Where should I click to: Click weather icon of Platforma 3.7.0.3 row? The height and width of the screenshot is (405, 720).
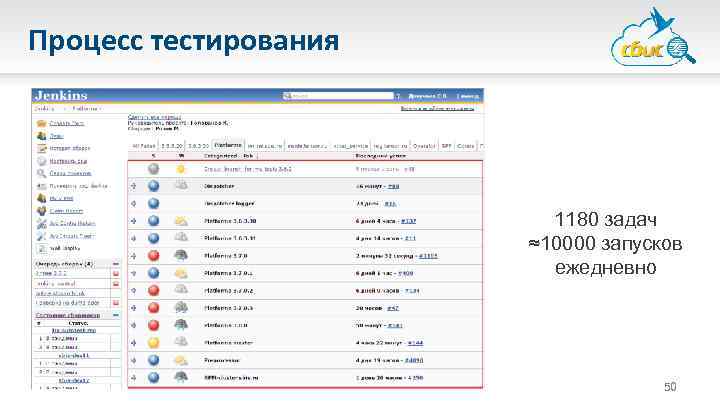[x=181, y=308]
